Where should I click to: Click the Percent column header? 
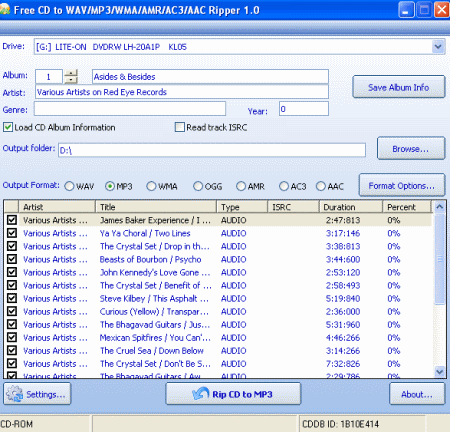coord(407,207)
